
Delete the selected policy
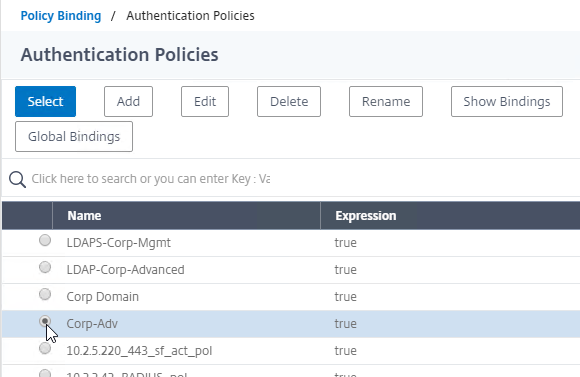click(289, 101)
